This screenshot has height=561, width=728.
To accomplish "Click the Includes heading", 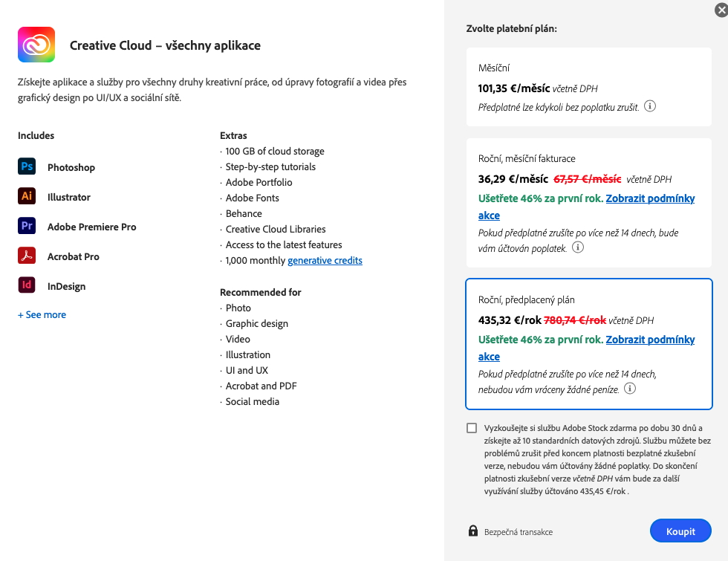I will coord(36,135).
